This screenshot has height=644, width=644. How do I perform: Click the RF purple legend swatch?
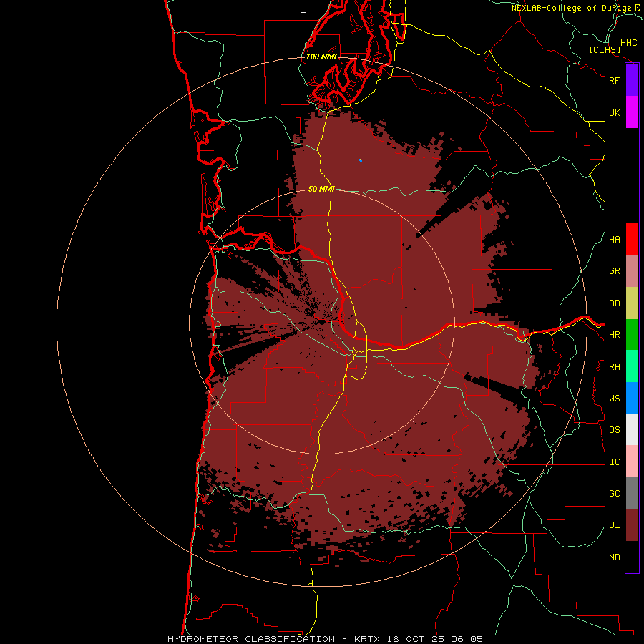(x=632, y=80)
